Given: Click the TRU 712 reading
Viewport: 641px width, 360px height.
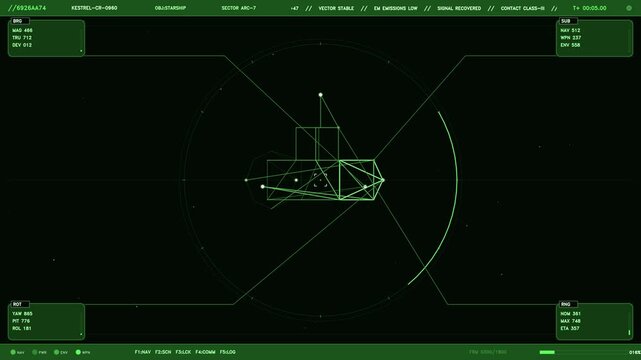Looking at the screenshot, I should point(22,38).
